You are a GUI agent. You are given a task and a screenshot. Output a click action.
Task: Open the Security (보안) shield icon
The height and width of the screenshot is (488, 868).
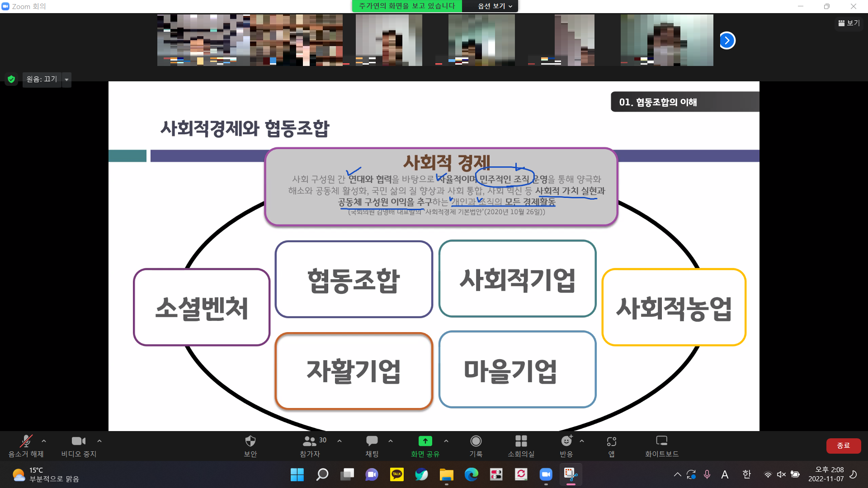coord(250,446)
